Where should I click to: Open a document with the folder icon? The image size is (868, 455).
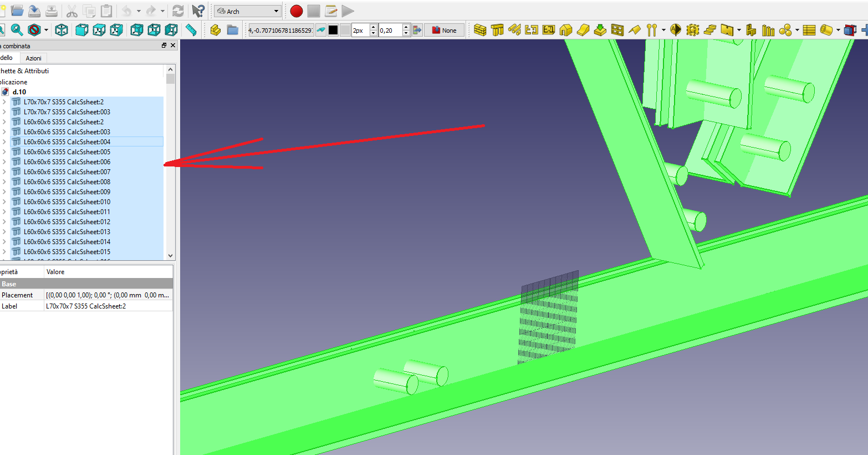17,11
